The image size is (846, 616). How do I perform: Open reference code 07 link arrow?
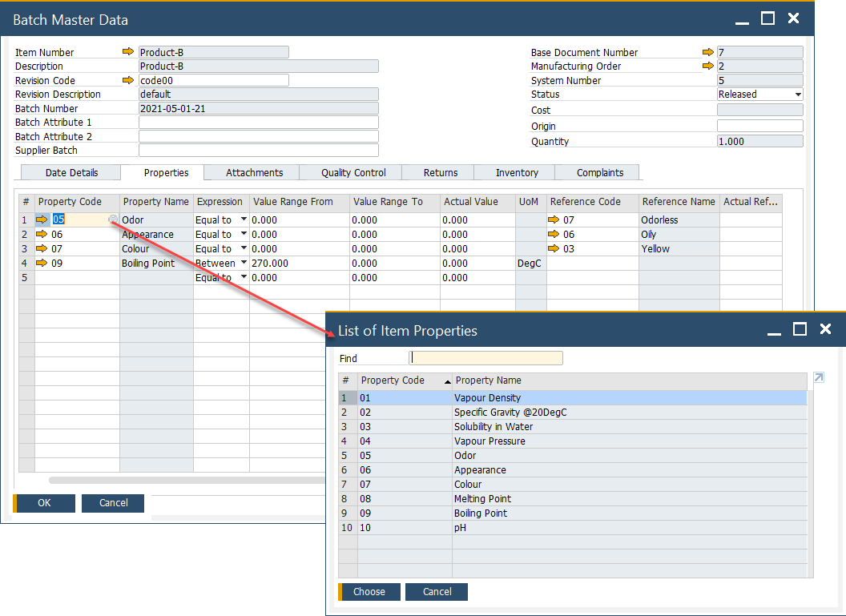554,220
